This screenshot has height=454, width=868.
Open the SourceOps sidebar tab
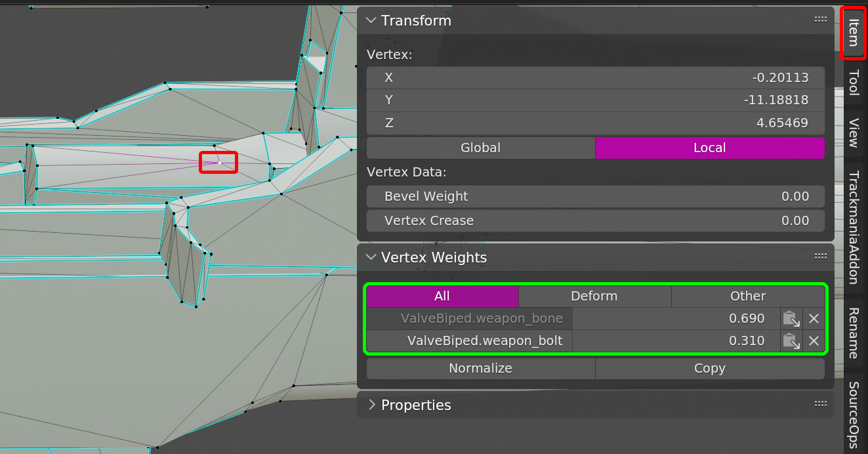pos(854,413)
